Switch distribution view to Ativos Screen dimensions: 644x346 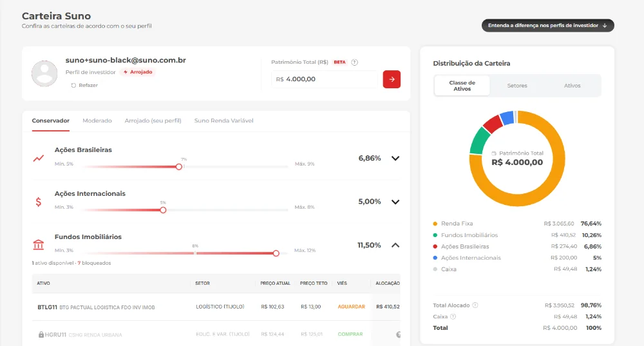point(572,86)
